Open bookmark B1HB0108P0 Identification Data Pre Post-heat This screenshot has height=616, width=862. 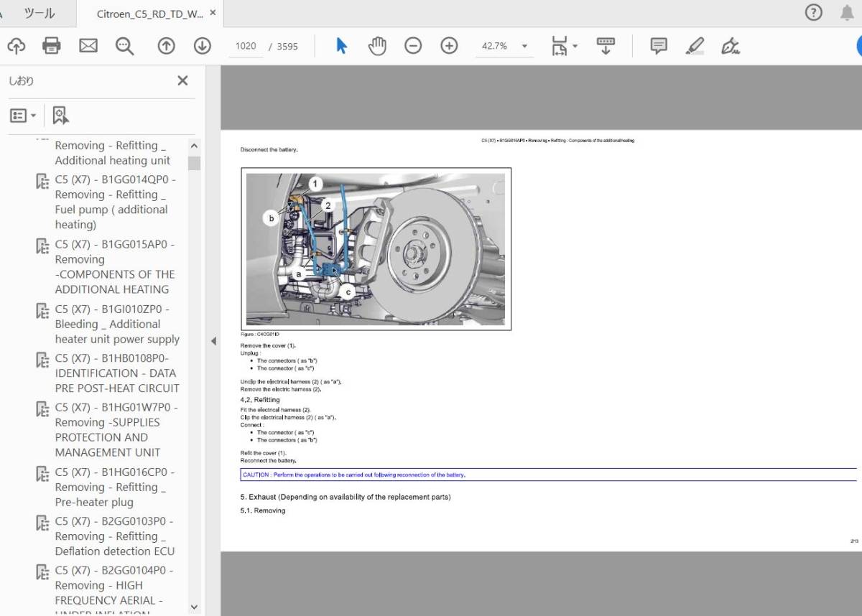pyautogui.click(x=117, y=373)
